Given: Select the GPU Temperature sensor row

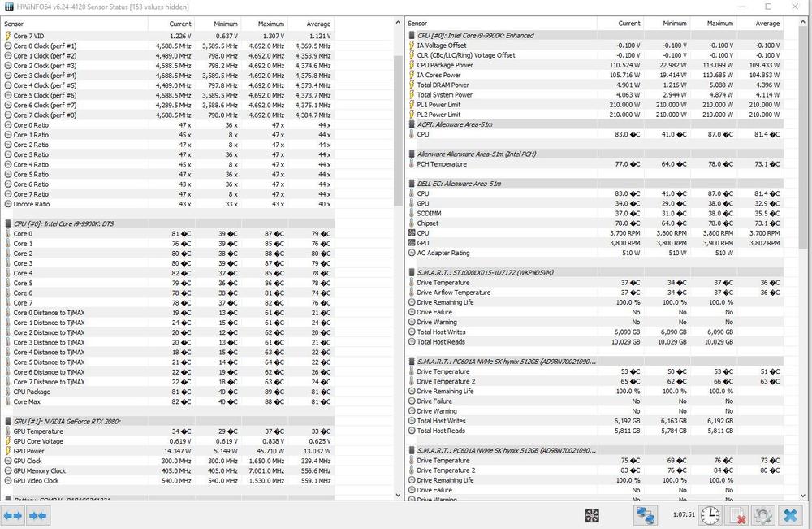Looking at the screenshot, I should pos(37,431).
